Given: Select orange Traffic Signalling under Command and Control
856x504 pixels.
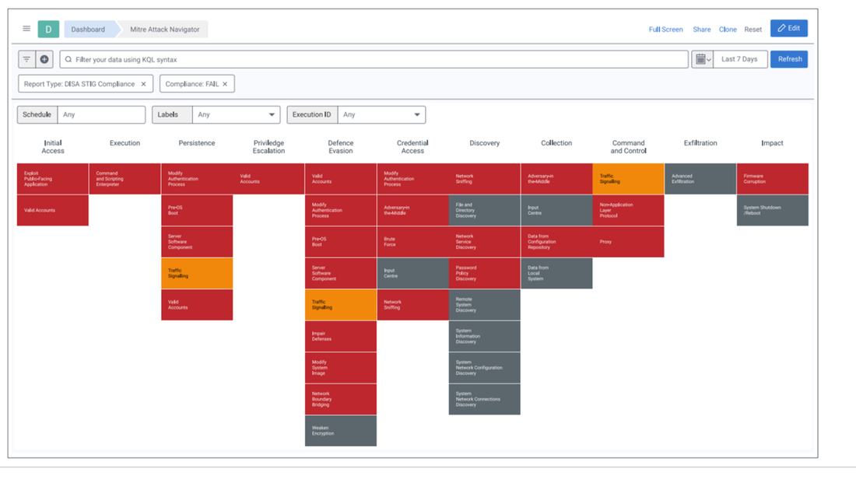Looking at the screenshot, I should click(628, 179).
